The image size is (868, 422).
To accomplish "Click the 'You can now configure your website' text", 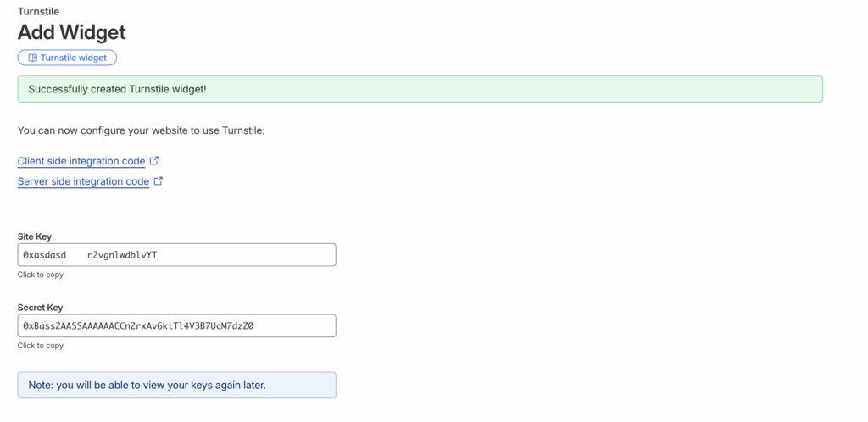I will coord(142,130).
